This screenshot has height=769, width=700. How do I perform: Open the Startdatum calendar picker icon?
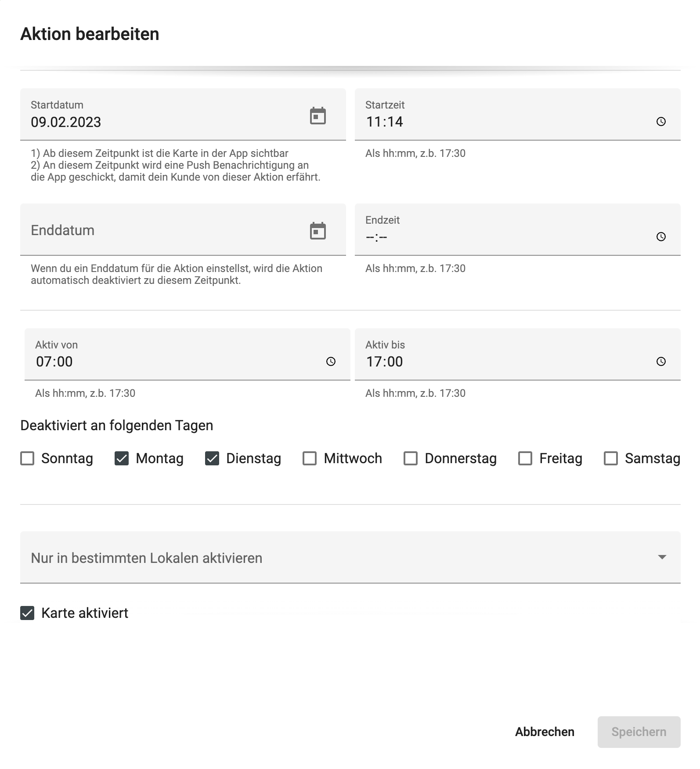317,115
